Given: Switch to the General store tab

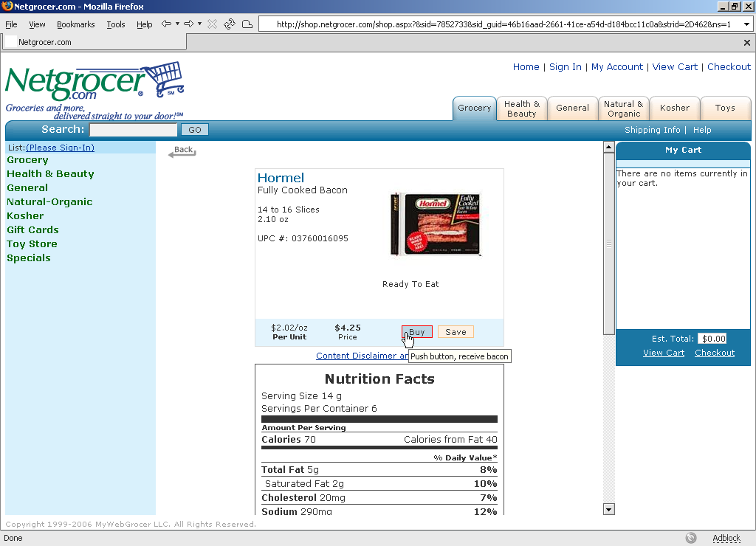Looking at the screenshot, I should (x=572, y=108).
